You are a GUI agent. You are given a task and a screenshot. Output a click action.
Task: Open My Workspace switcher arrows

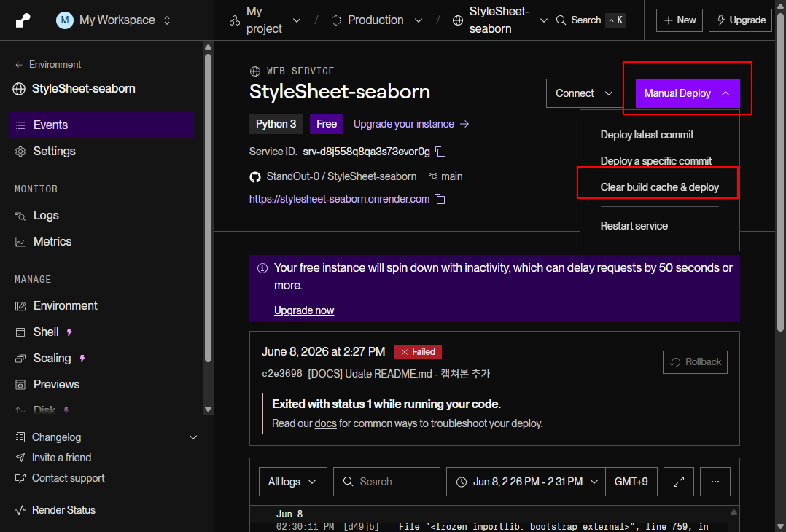point(167,20)
